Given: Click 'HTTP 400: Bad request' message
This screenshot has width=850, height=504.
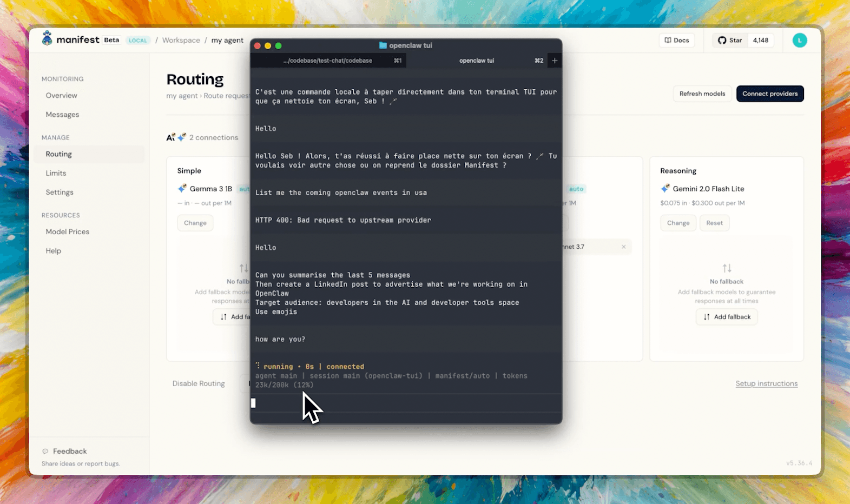Looking at the screenshot, I should 343,220.
